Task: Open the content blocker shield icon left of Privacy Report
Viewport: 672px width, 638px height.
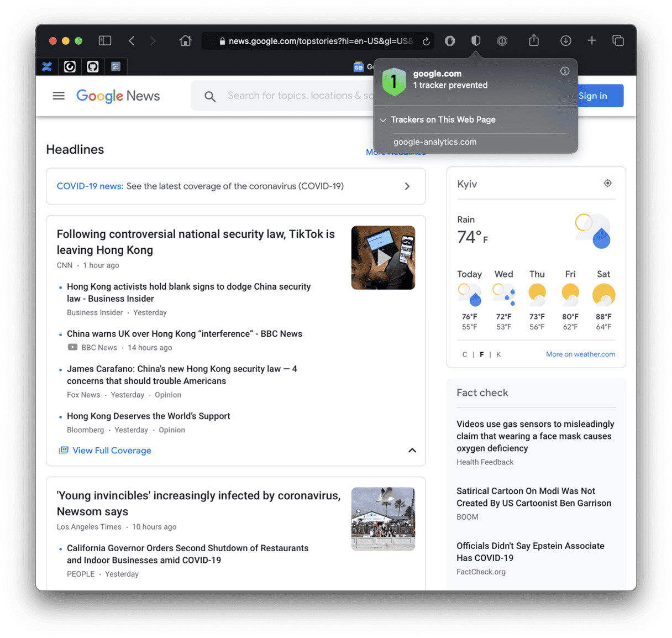Action: [450, 40]
